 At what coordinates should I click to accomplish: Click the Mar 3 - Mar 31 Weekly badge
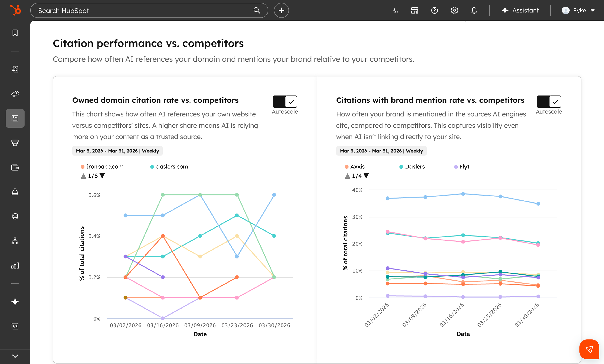point(117,151)
